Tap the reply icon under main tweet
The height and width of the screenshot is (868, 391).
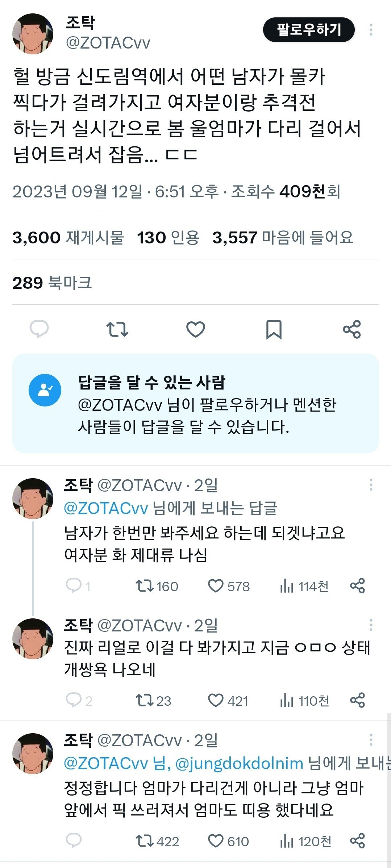tap(39, 329)
